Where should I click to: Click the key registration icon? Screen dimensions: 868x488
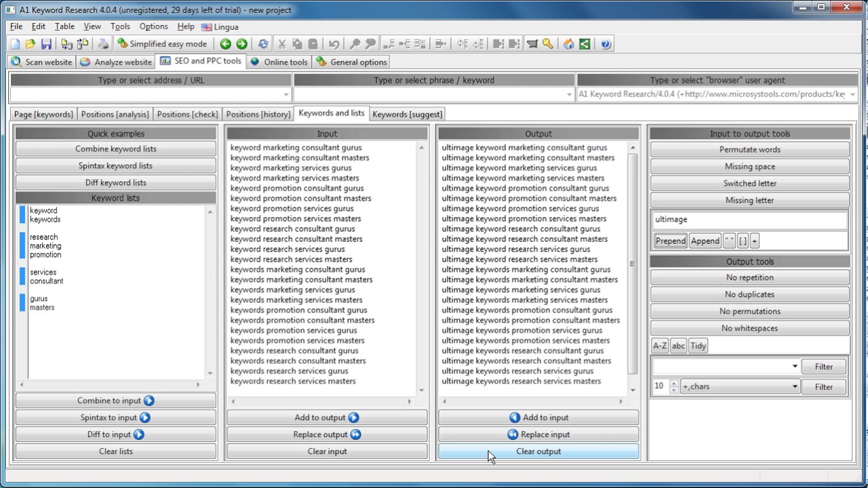(548, 44)
